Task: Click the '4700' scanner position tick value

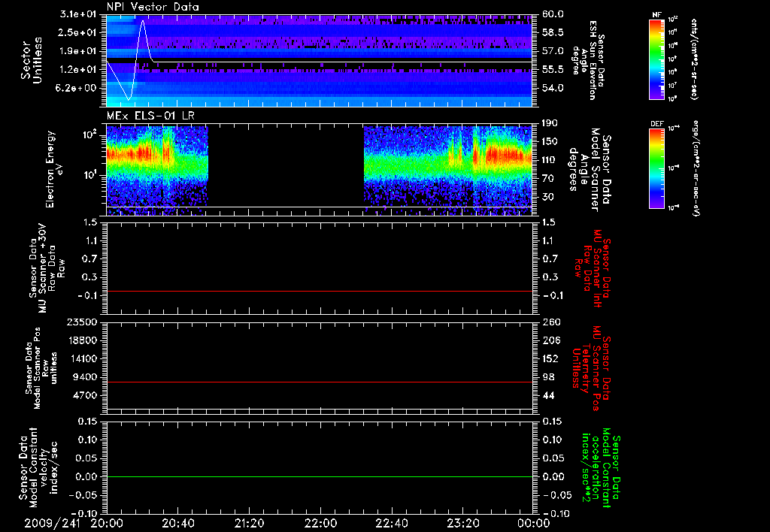Action: [x=85, y=395]
